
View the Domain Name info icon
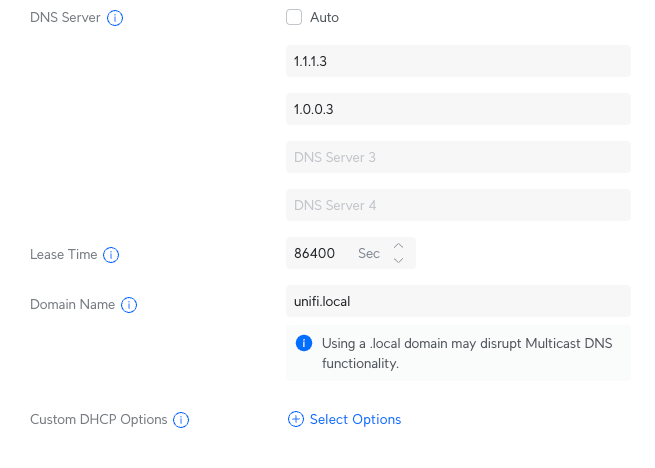pos(129,305)
